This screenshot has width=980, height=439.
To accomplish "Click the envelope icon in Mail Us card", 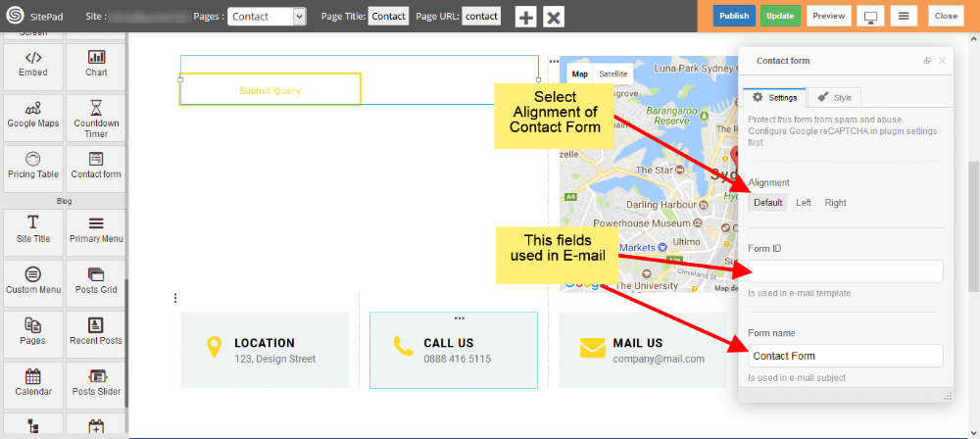I will [593, 348].
